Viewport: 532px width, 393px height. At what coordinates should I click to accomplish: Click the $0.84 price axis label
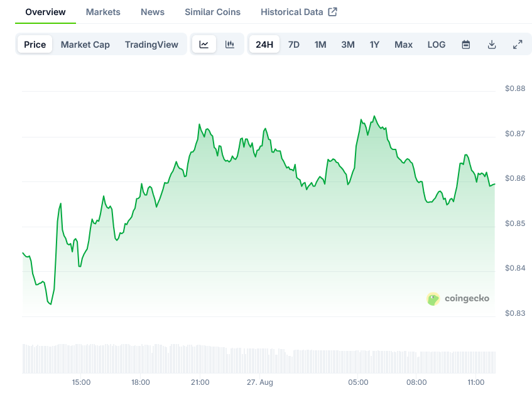tap(515, 268)
